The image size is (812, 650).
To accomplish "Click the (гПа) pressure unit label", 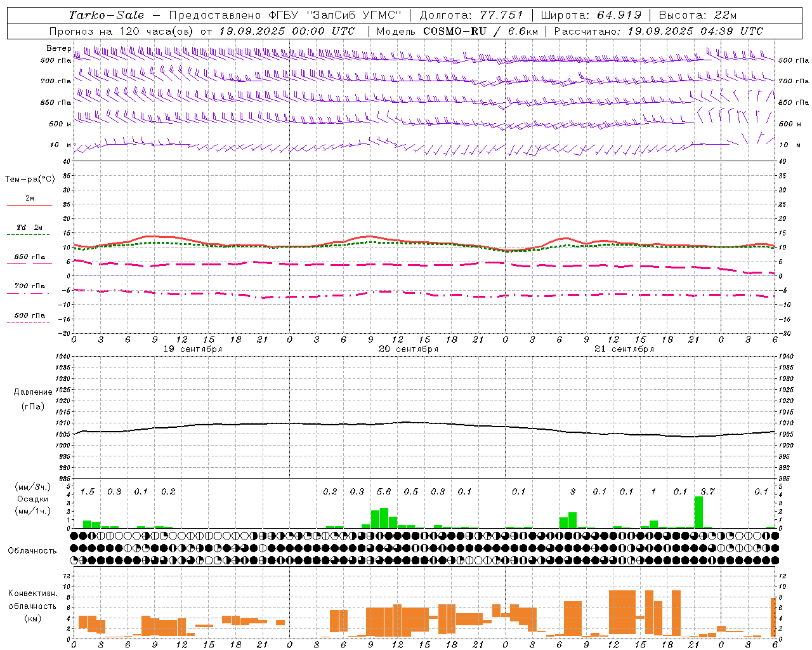I will [x=32, y=406].
